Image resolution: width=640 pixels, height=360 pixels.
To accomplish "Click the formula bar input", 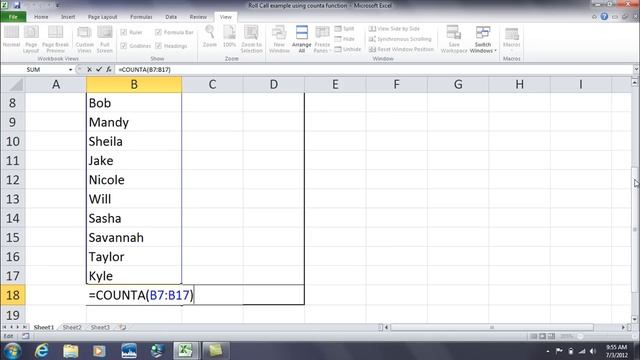I will tap(373, 69).
